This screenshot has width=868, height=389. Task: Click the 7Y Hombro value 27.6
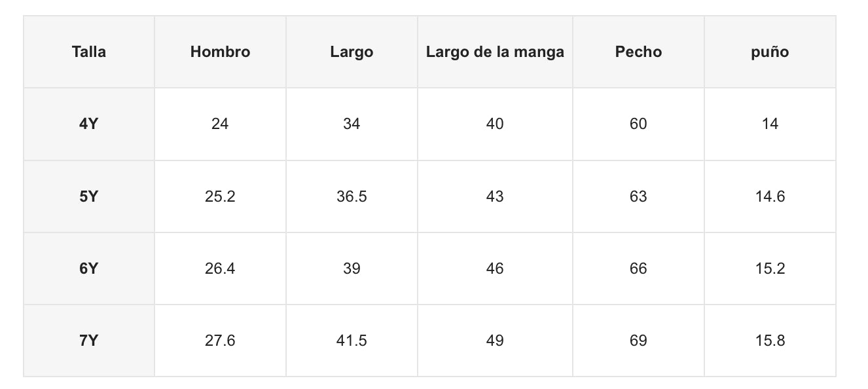click(220, 341)
